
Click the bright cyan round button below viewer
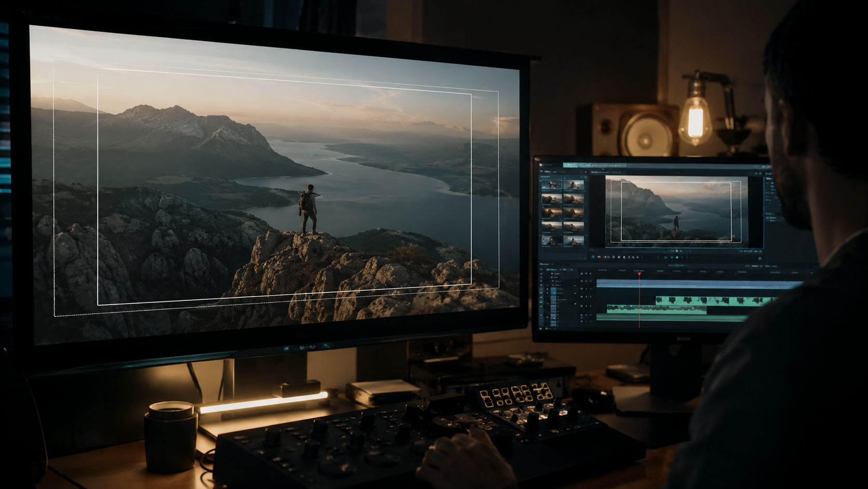[677, 257]
